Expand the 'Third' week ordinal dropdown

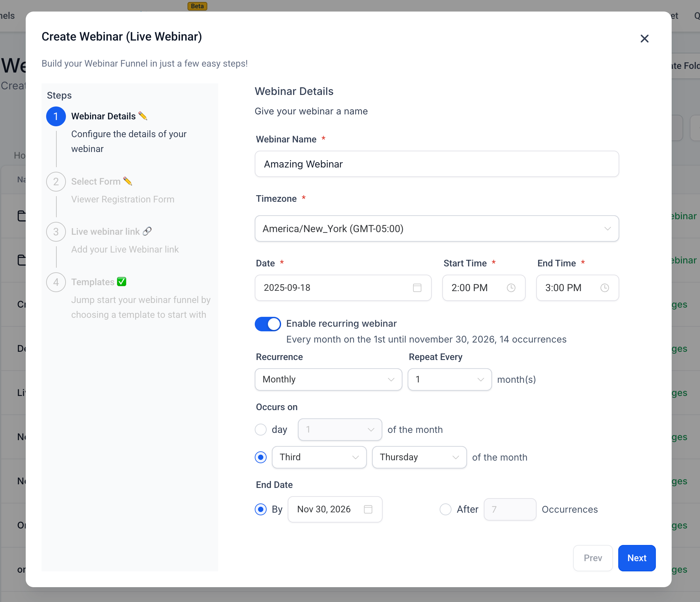(x=319, y=457)
